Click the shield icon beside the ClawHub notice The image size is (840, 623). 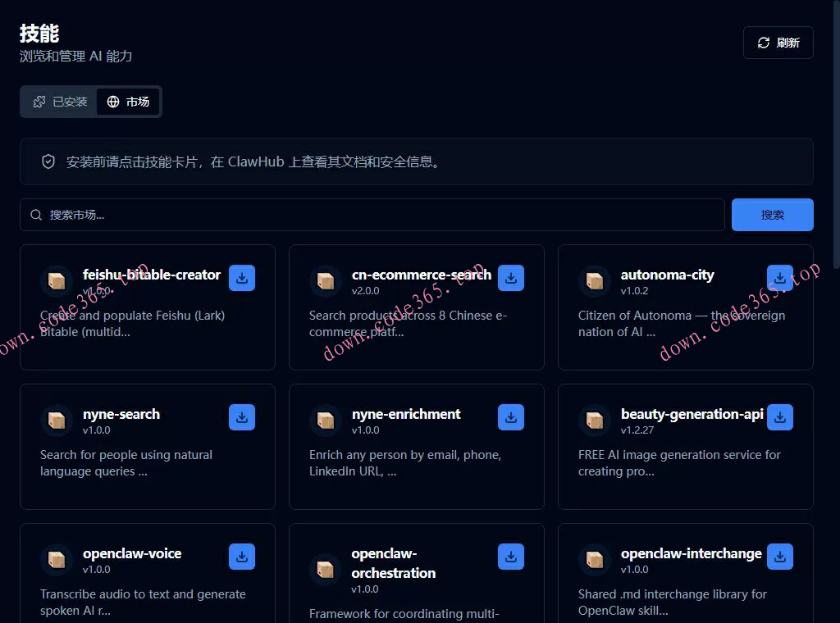tap(48, 161)
